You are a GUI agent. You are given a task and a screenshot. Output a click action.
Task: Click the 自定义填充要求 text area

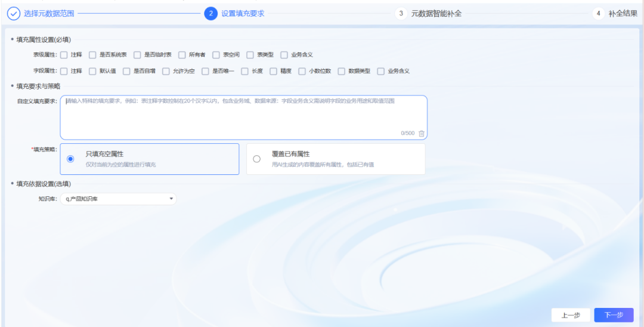coord(243,118)
